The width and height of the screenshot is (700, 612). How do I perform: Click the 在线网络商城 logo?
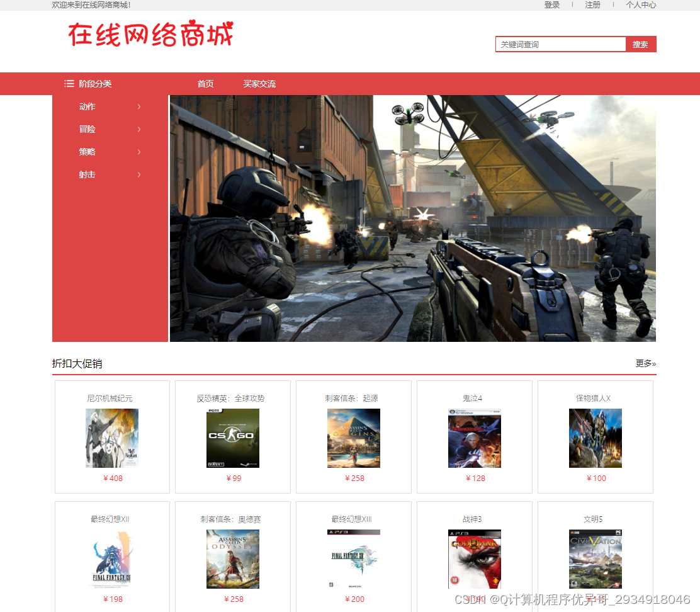point(150,33)
